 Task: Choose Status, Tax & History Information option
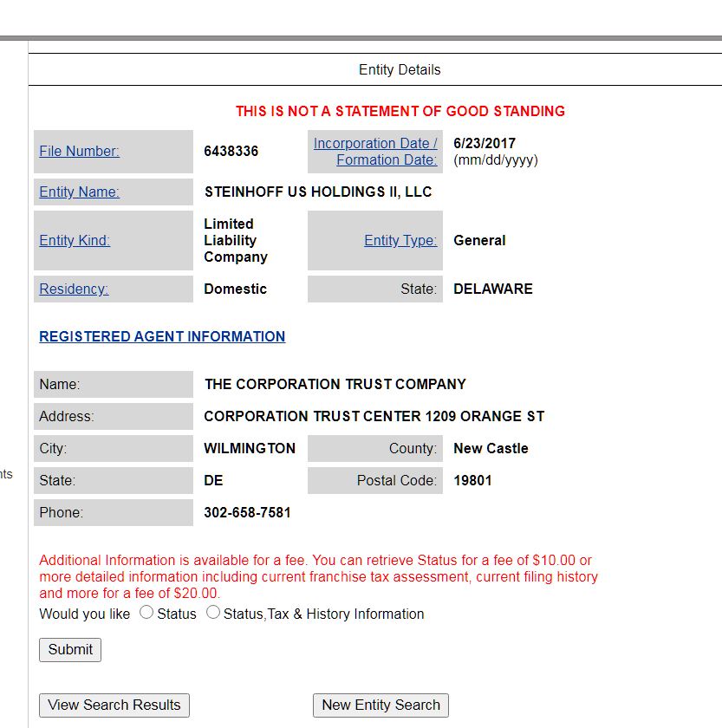pos(212,613)
